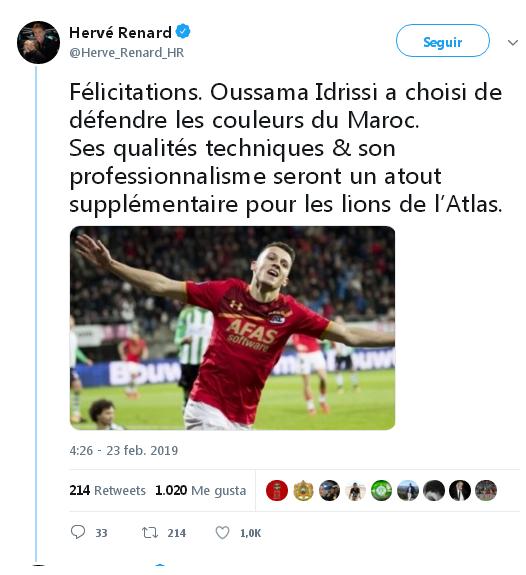Open Hervé Renard's profile avatar

(x=38, y=43)
